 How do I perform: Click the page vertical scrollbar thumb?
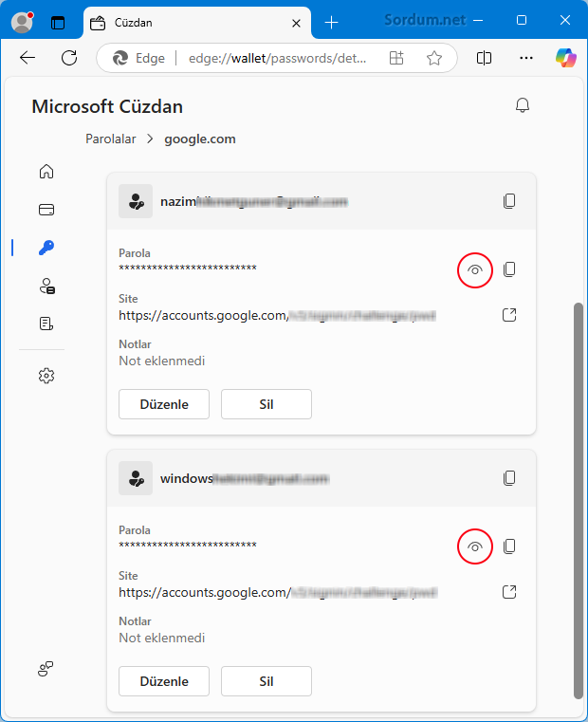579,501
